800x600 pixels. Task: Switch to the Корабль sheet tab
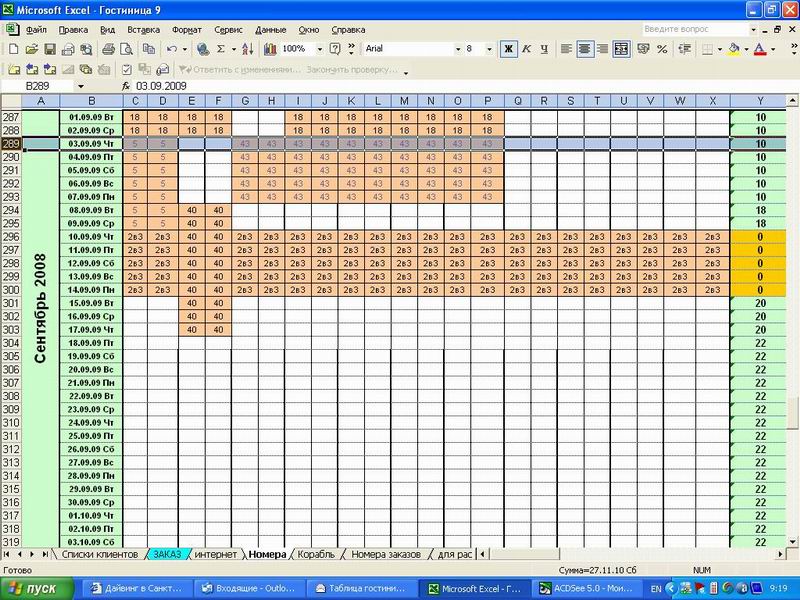pyautogui.click(x=317, y=553)
